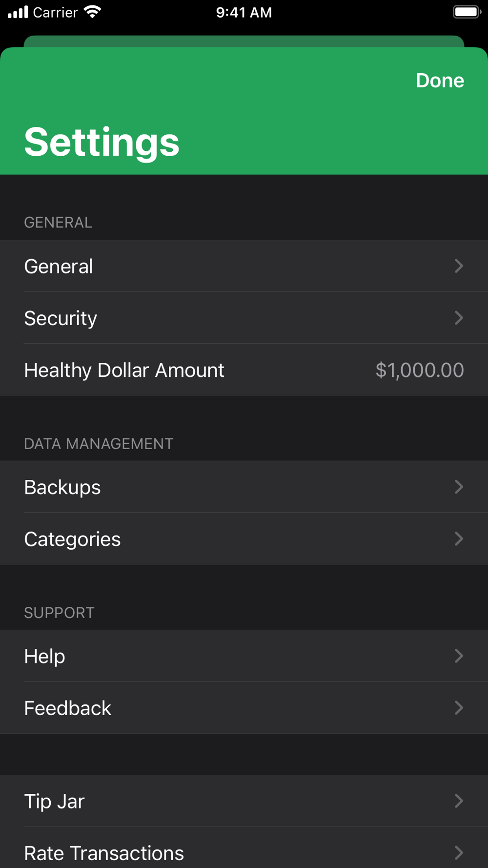Click chevron arrow beside Backups
Viewport: 488px width, 868px height.
[459, 487]
